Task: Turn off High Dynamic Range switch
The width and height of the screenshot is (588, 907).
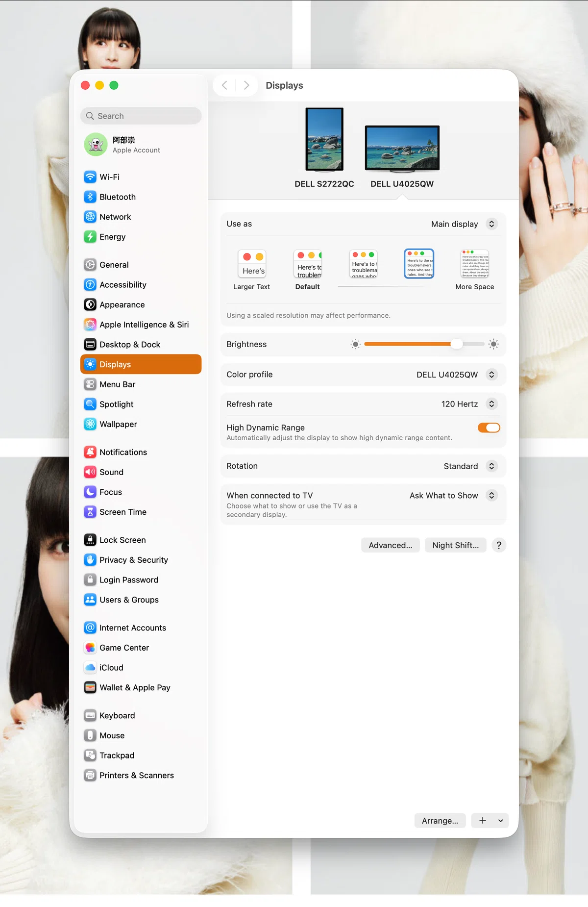Action: (489, 428)
